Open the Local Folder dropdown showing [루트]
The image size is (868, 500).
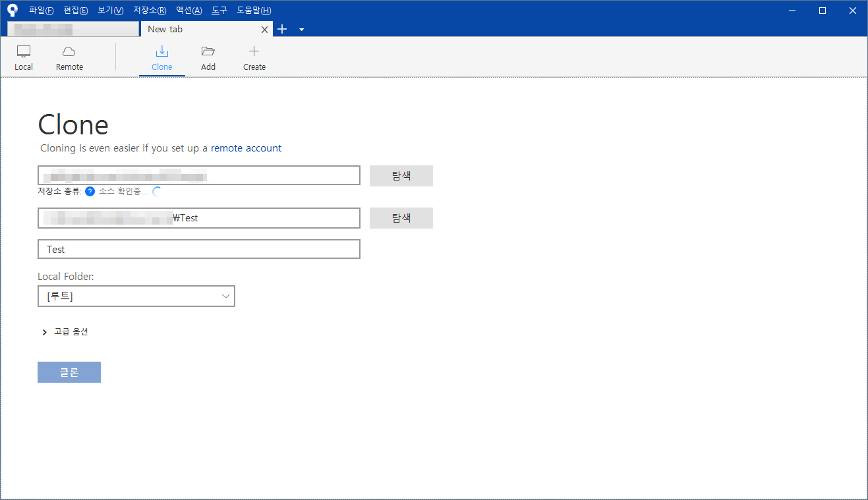[136, 296]
